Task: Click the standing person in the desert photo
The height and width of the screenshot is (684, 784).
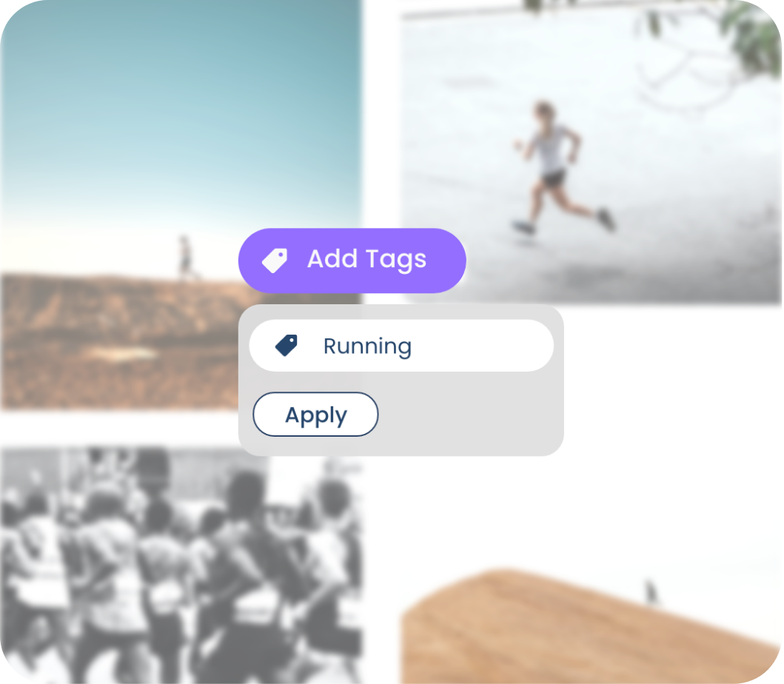Action: click(x=185, y=256)
